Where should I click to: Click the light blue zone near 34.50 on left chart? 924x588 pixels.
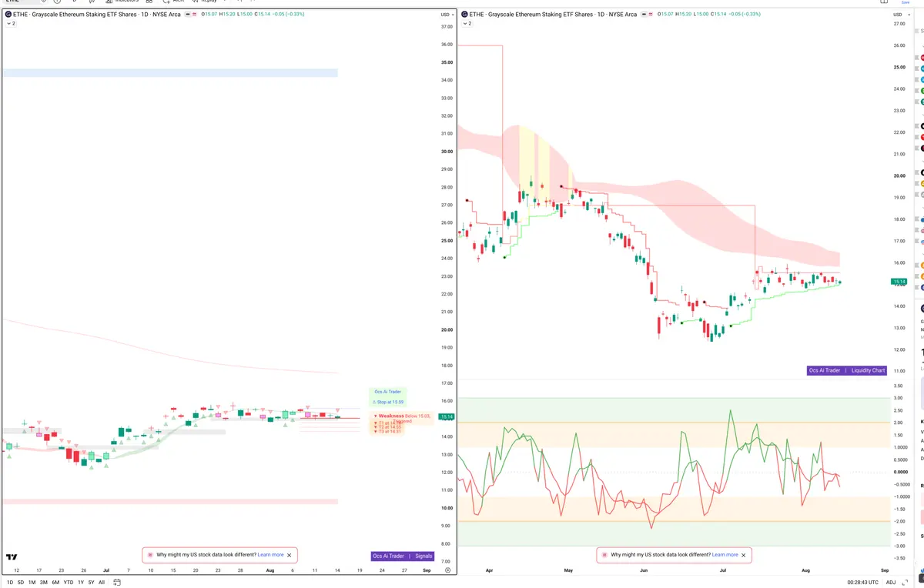click(x=170, y=73)
